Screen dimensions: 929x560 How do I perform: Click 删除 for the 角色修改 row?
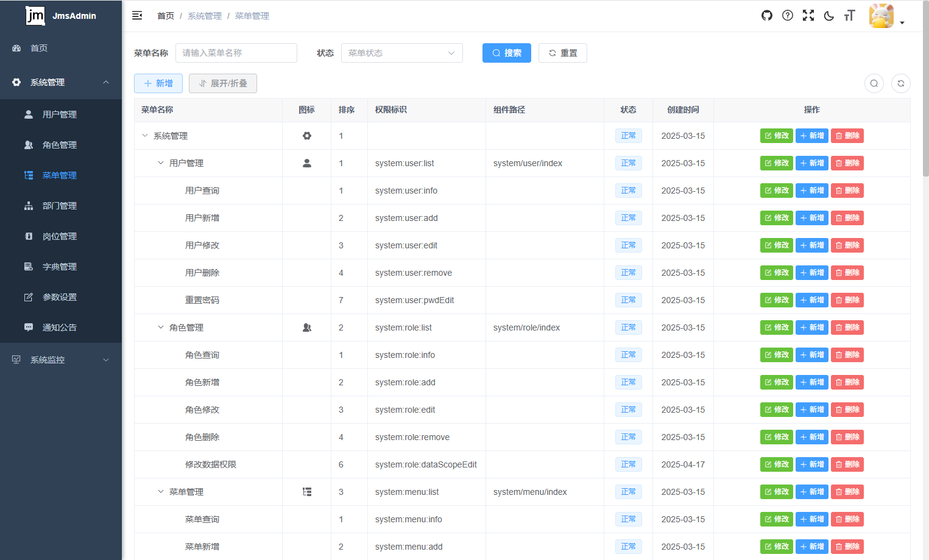tap(847, 410)
